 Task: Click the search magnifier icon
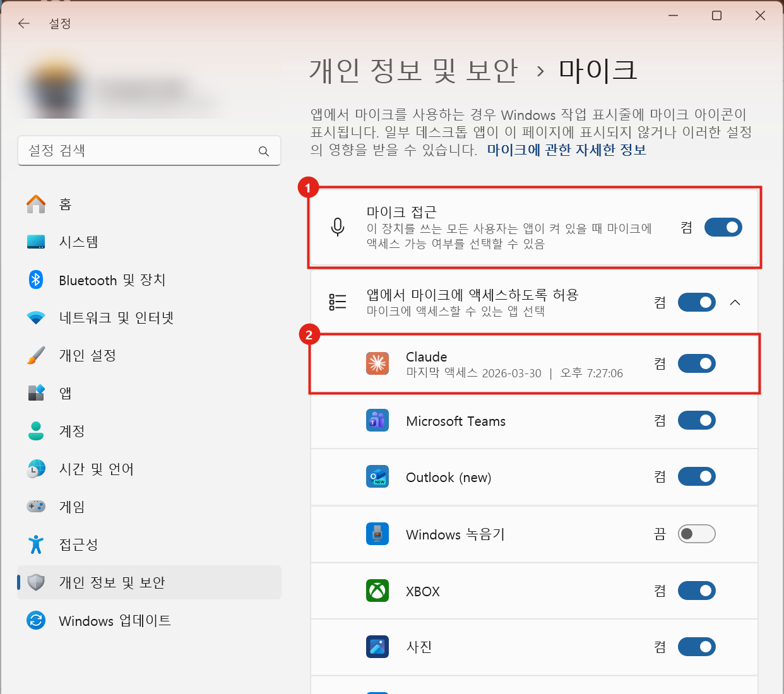coord(264,151)
